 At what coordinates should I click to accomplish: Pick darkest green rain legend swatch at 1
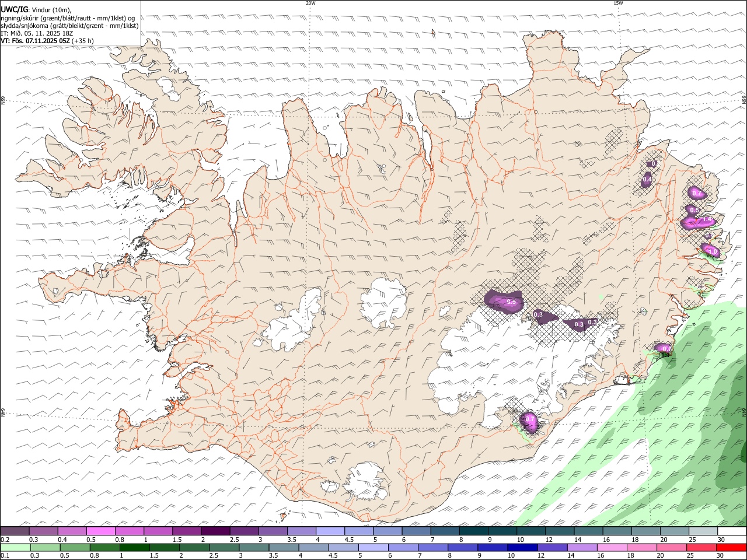click(135, 547)
